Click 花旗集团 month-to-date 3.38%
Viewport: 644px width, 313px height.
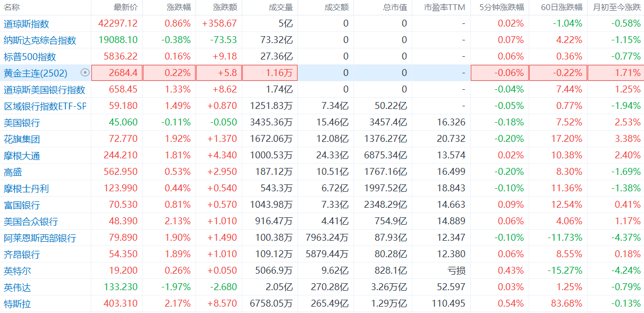pos(628,139)
